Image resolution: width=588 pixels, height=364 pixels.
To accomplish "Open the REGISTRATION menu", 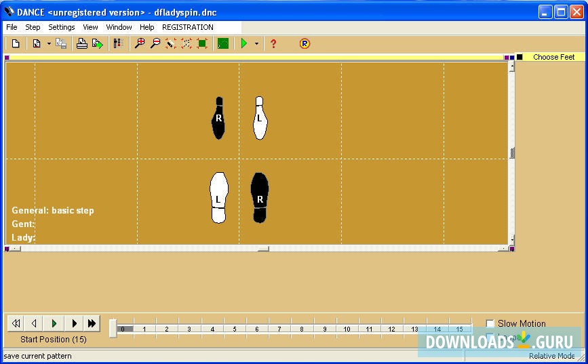I will pos(187,27).
